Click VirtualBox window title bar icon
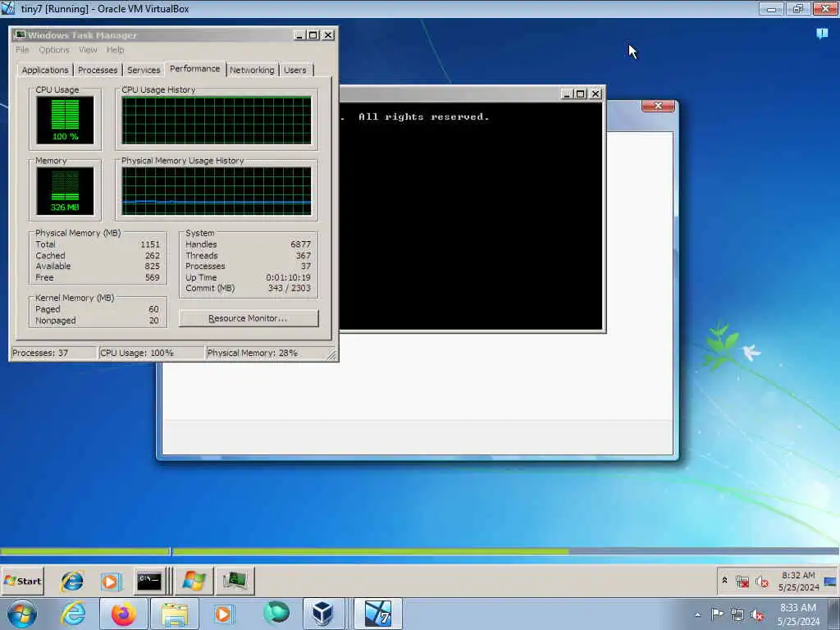Viewport: 840px width, 630px height. (x=7, y=8)
